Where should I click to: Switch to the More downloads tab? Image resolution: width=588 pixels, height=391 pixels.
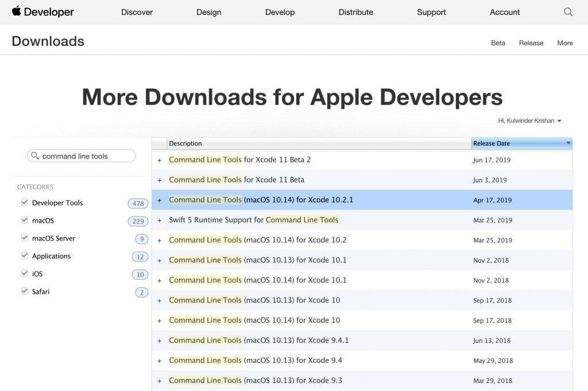click(565, 42)
